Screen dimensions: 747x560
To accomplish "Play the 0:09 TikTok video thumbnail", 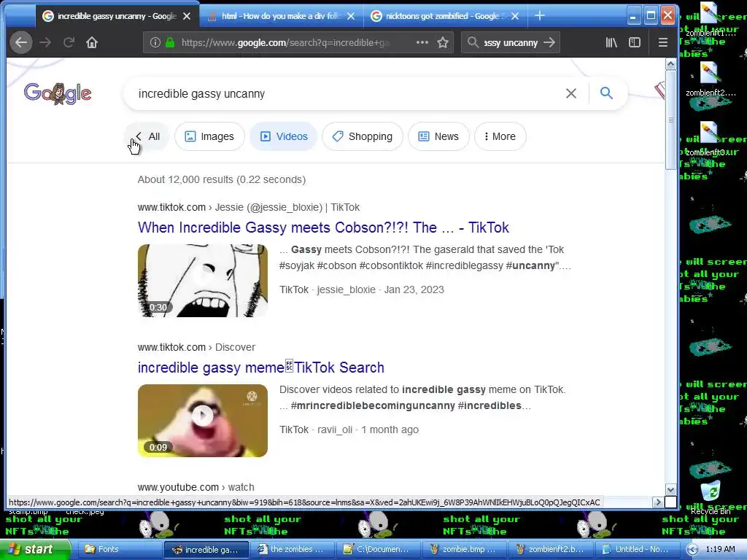I will click(x=203, y=421).
